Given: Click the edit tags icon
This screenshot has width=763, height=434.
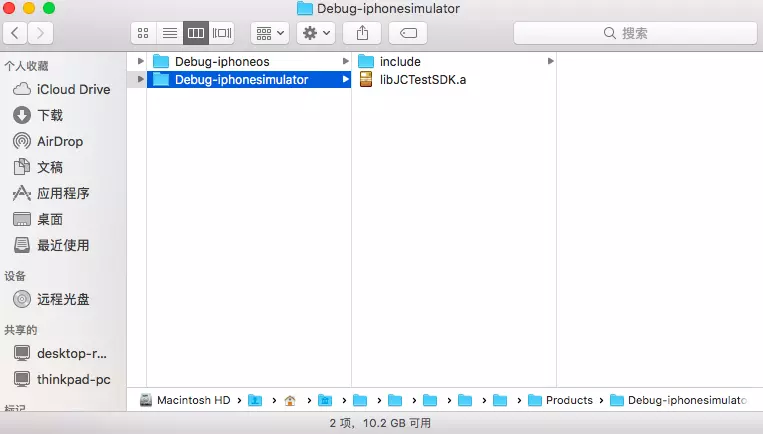Looking at the screenshot, I should click(407, 33).
